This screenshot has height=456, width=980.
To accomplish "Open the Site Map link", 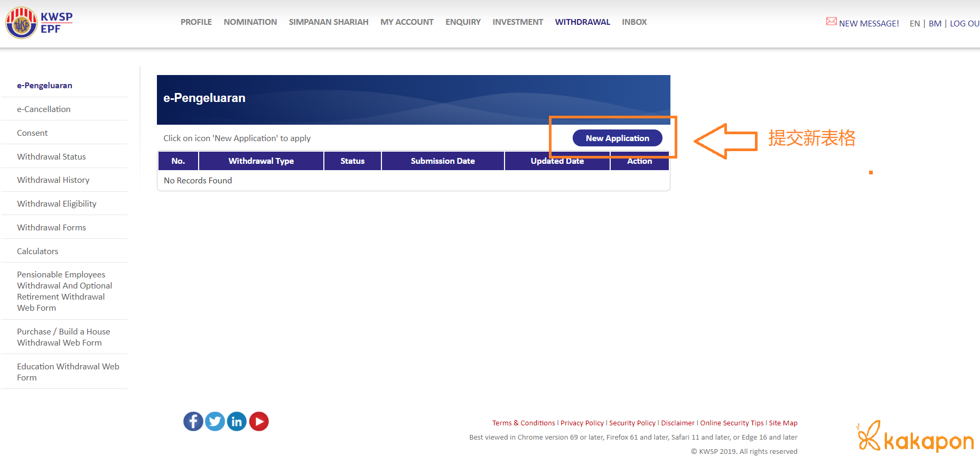I will pyautogui.click(x=783, y=423).
